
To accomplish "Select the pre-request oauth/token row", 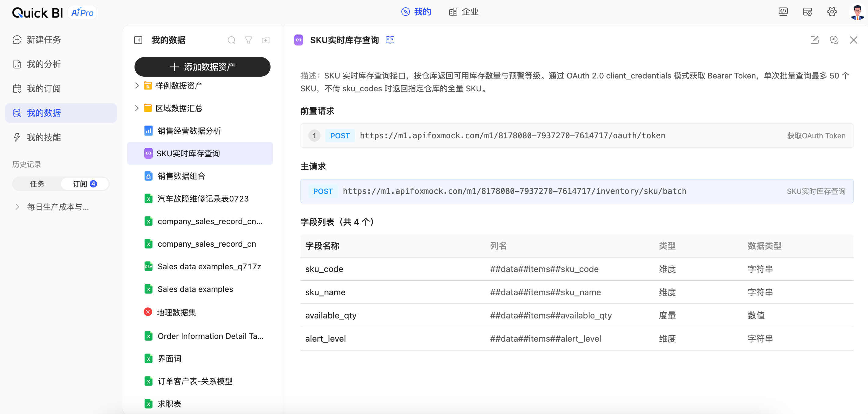I will click(577, 136).
